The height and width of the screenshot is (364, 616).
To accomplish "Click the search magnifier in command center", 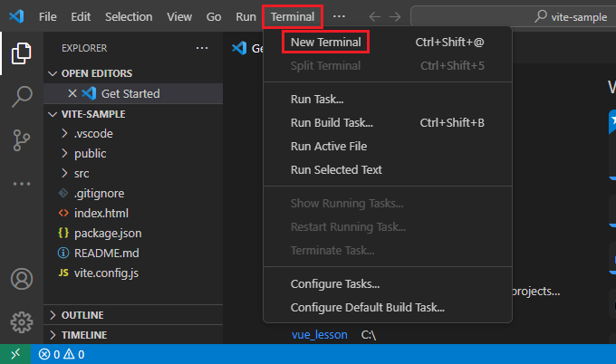I will (541, 16).
